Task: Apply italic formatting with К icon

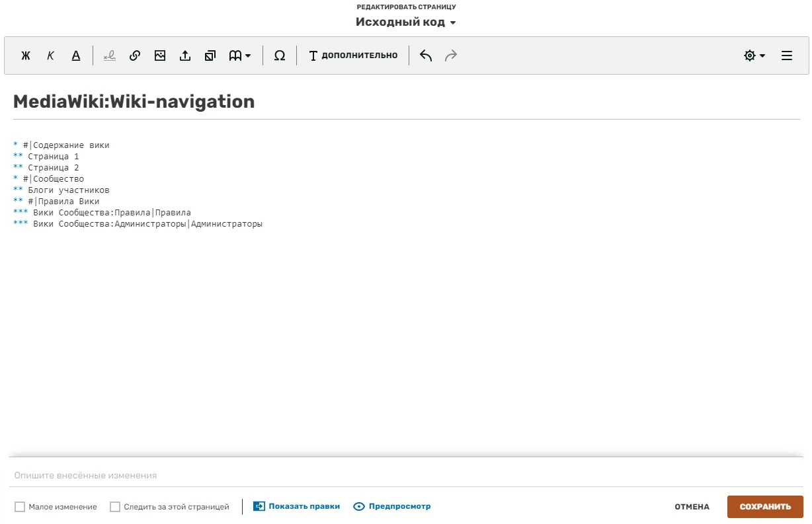Action: click(50, 56)
